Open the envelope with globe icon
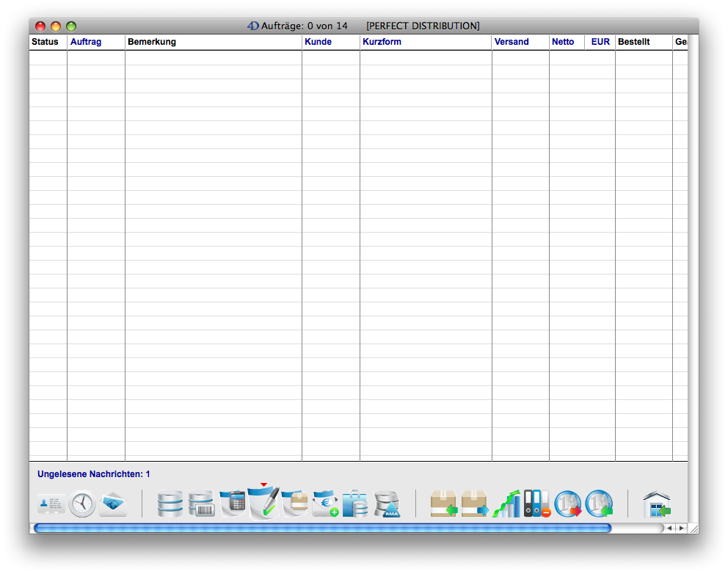This screenshot has height=574, width=728. point(113,504)
